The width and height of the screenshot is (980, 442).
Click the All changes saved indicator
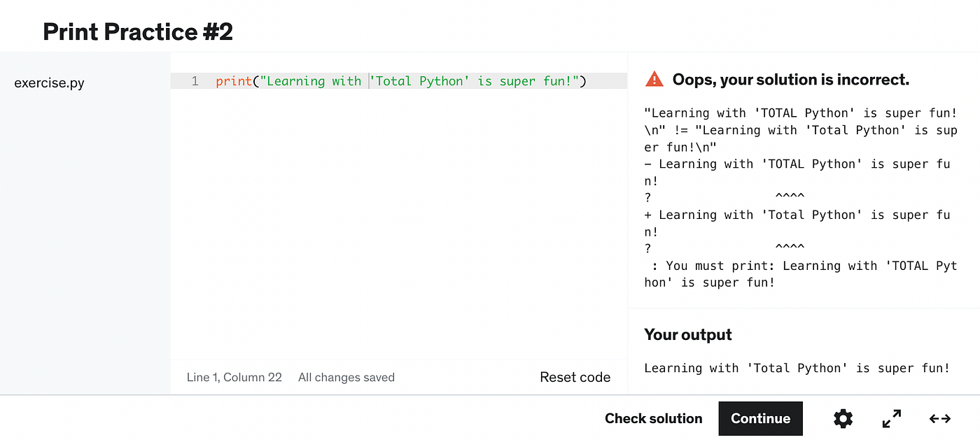(x=346, y=377)
